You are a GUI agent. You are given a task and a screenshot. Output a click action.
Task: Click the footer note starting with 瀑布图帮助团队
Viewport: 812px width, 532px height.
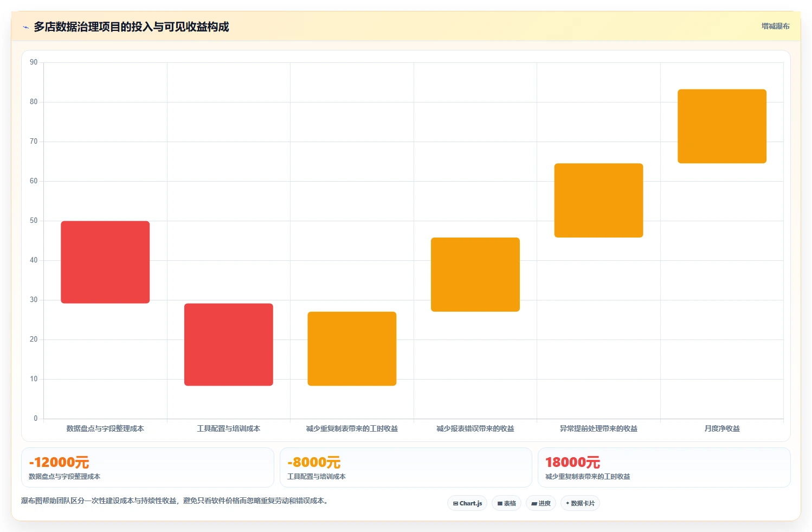point(176,501)
